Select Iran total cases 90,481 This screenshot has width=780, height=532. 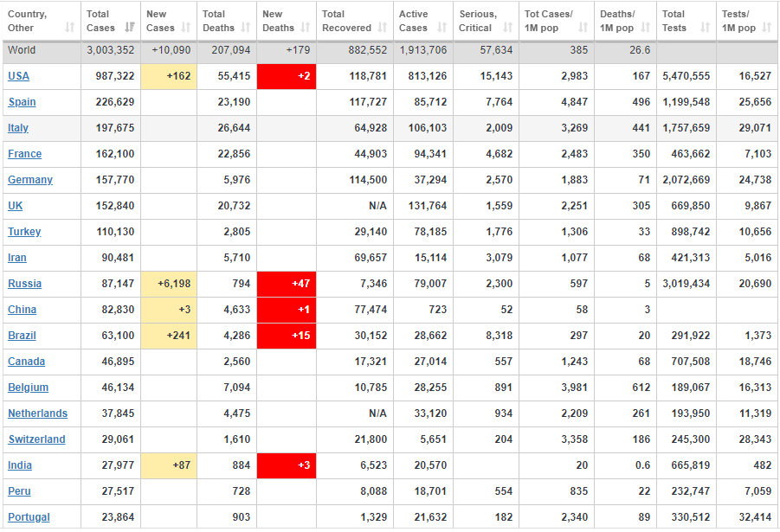(x=118, y=258)
